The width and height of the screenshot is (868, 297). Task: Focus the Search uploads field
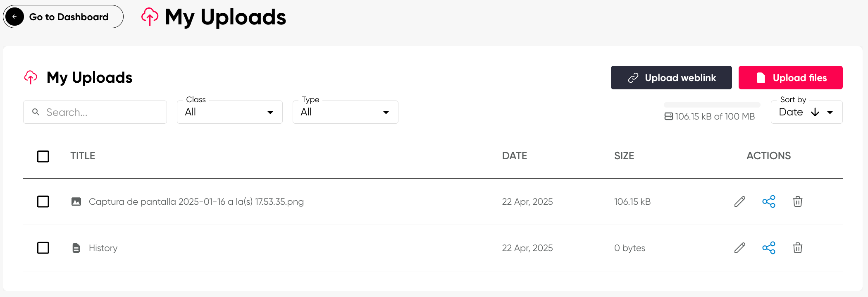pyautogui.click(x=99, y=112)
